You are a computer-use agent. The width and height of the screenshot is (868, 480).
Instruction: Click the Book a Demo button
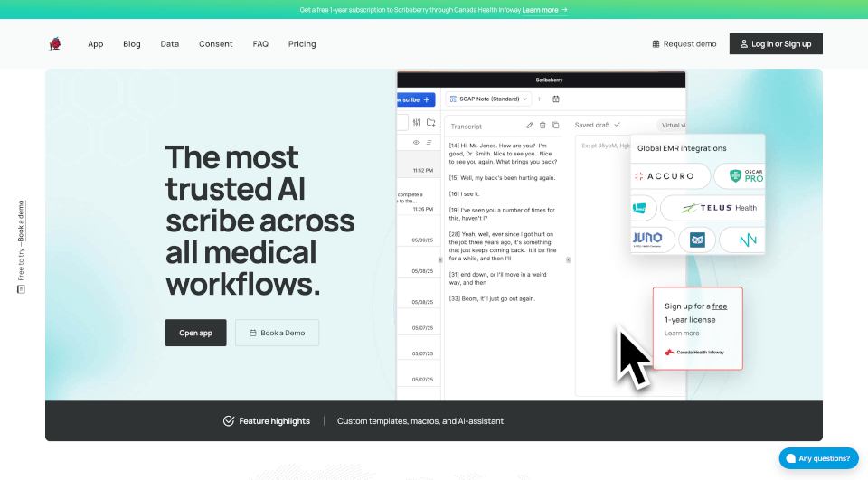point(277,333)
